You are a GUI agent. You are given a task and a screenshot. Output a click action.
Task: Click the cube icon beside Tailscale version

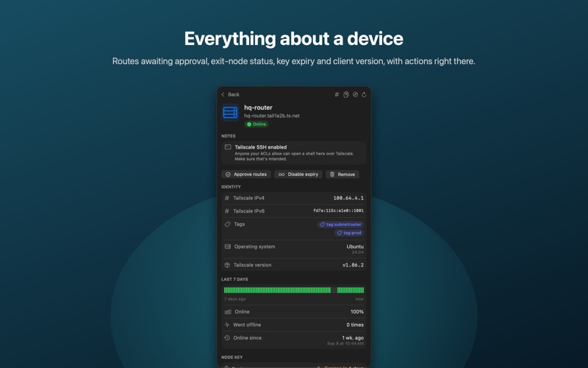[x=227, y=265]
